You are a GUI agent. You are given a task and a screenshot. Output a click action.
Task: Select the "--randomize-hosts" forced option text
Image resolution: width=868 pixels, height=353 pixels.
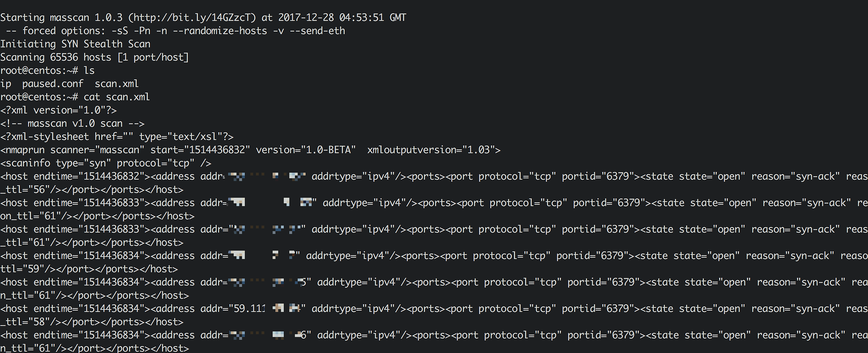[220, 31]
